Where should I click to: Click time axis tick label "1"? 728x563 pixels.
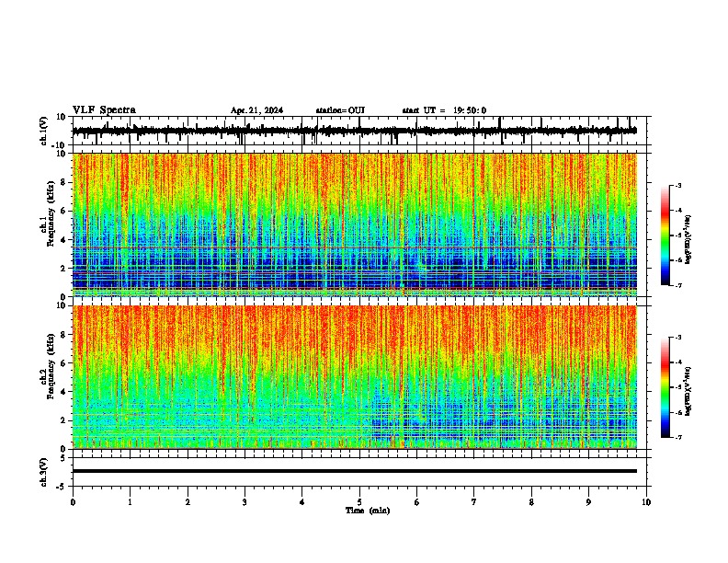pos(130,502)
